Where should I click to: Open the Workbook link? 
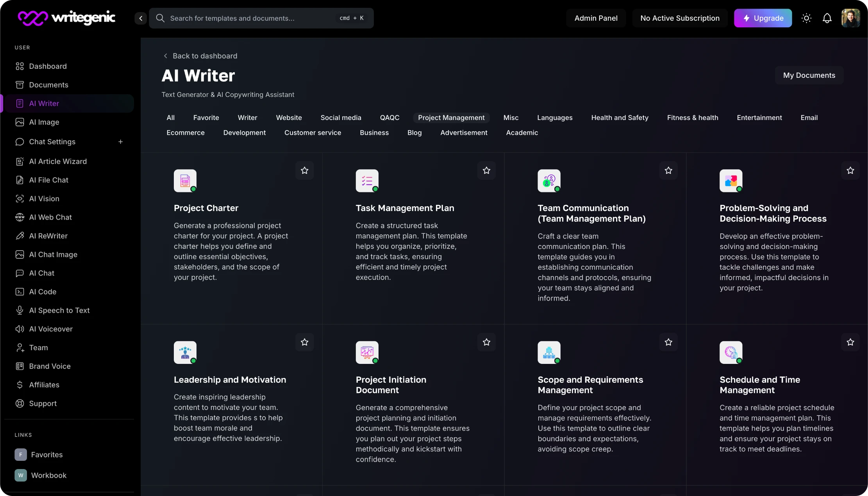[x=41, y=475]
